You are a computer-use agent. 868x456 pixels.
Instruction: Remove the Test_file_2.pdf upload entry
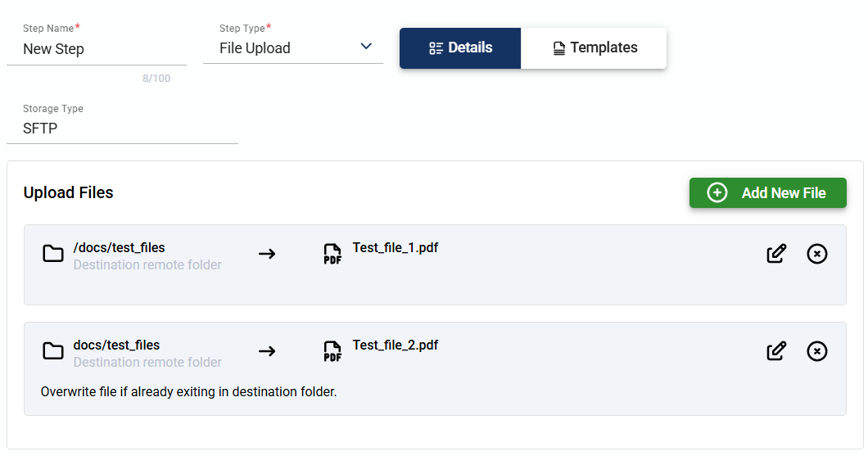(817, 351)
